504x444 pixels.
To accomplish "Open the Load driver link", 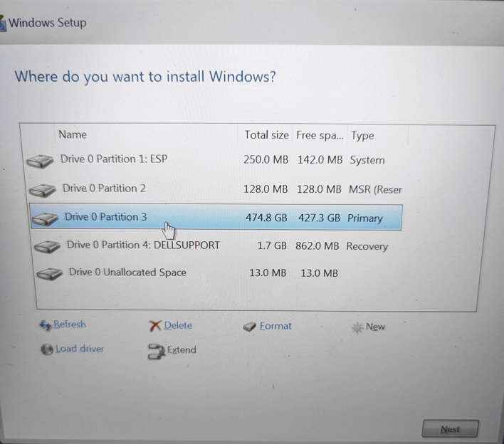I will [x=80, y=349].
